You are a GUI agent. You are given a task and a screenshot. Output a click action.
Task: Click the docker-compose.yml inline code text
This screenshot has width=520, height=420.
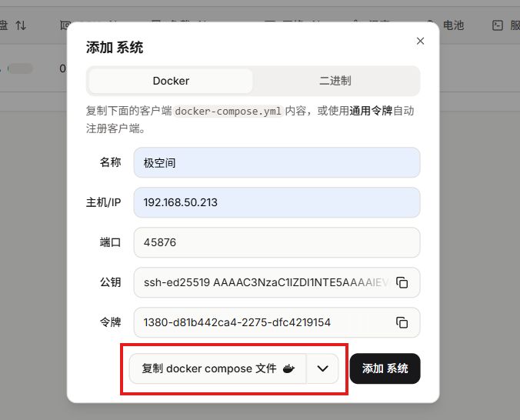[228, 111]
